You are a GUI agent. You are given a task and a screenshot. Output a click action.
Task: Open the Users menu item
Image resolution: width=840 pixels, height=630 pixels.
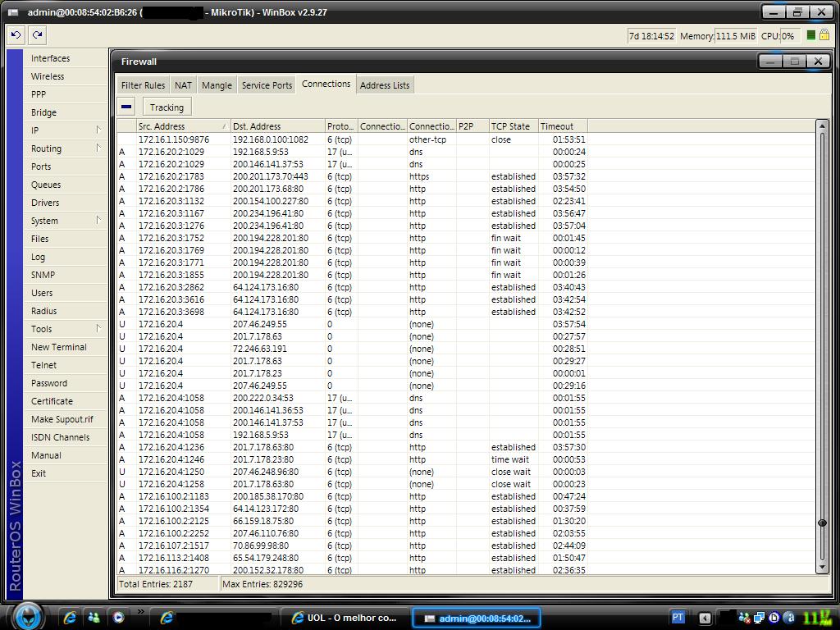66,293
